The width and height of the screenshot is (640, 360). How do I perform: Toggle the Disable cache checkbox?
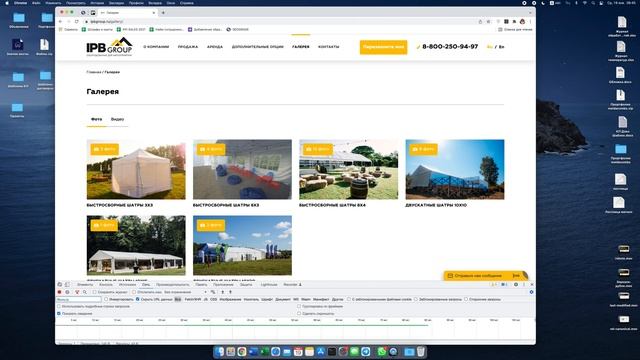point(134,292)
